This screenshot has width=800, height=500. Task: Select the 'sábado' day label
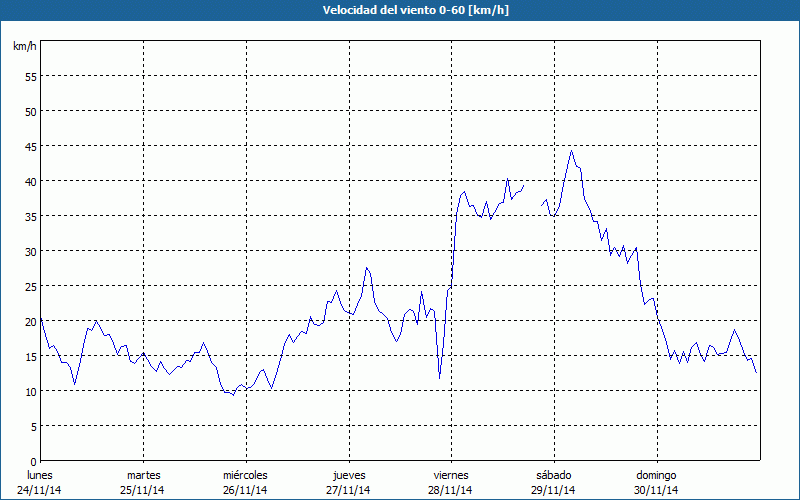click(553, 475)
